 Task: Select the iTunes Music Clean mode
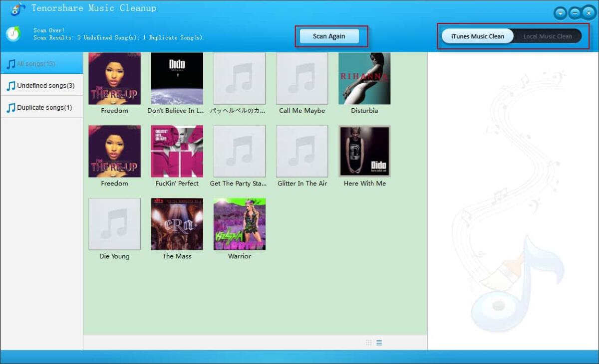click(x=477, y=36)
